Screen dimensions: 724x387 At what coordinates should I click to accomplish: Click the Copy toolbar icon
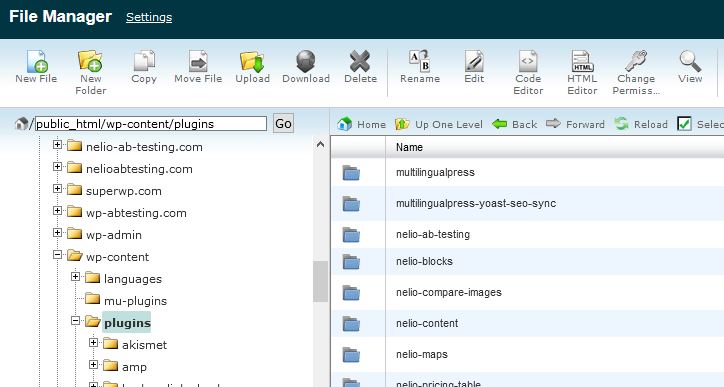[144, 61]
